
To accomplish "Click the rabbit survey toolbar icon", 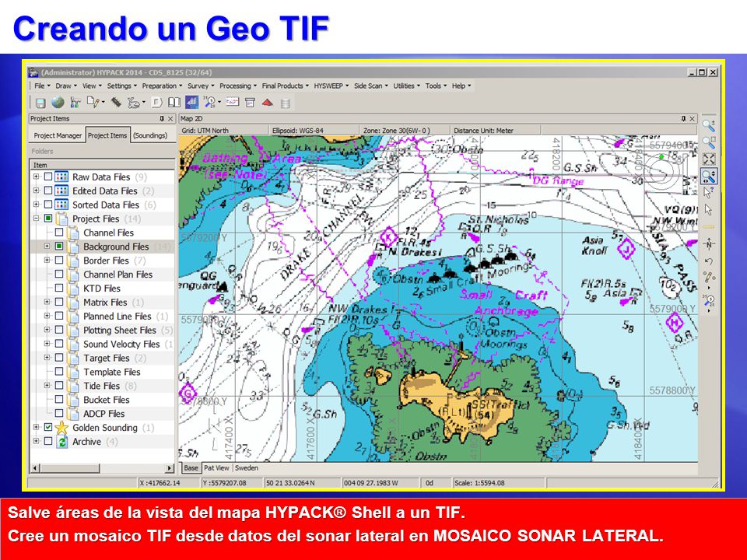I will 134,103.
